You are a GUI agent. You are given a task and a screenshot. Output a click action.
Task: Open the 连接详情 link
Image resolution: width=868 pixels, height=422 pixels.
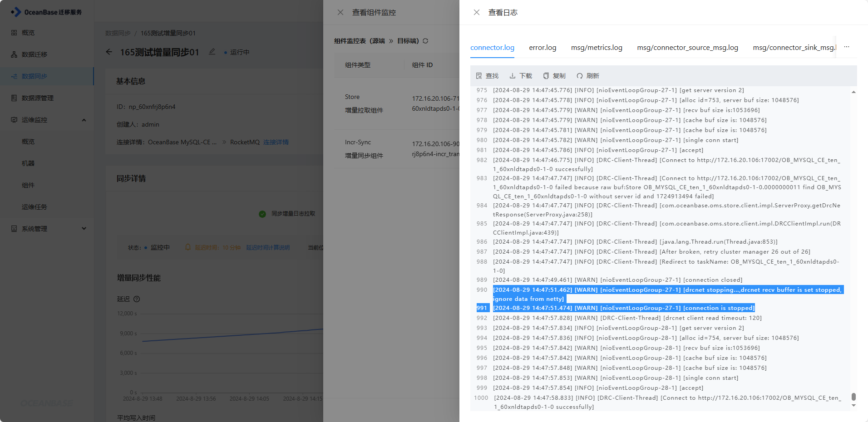click(x=276, y=142)
